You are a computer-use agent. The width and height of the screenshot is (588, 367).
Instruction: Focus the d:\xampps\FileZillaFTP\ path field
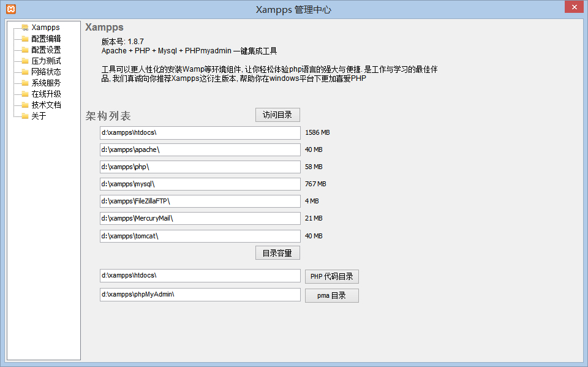pyautogui.click(x=200, y=201)
